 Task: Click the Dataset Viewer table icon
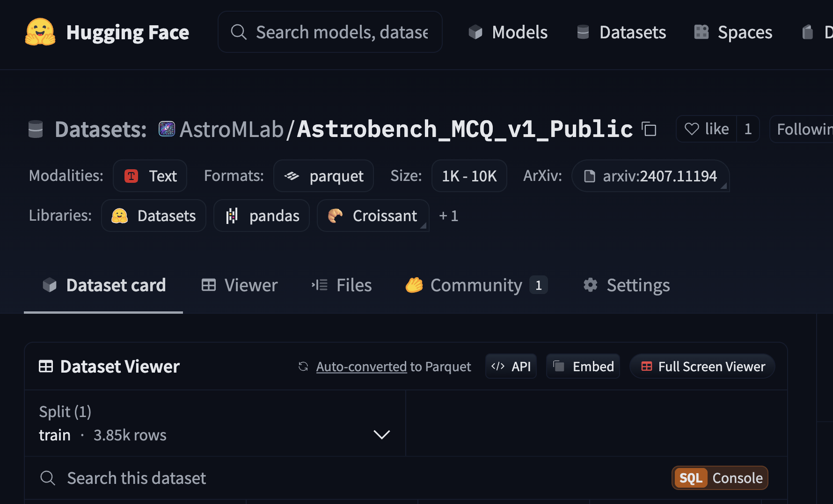click(46, 367)
